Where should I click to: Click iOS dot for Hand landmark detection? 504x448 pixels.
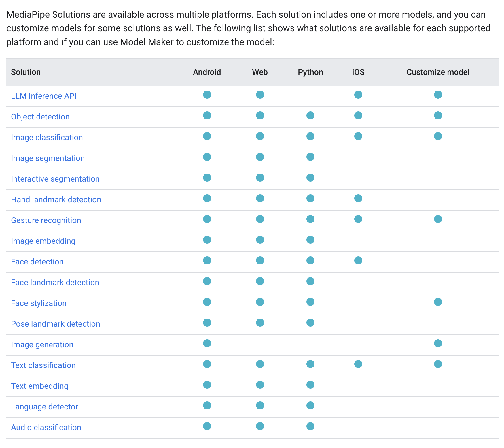358,198
